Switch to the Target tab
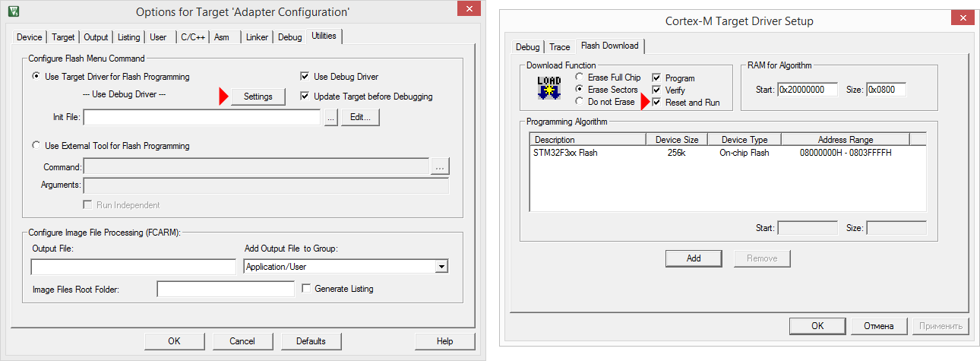 pyautogui.click(x=63, y=37)
